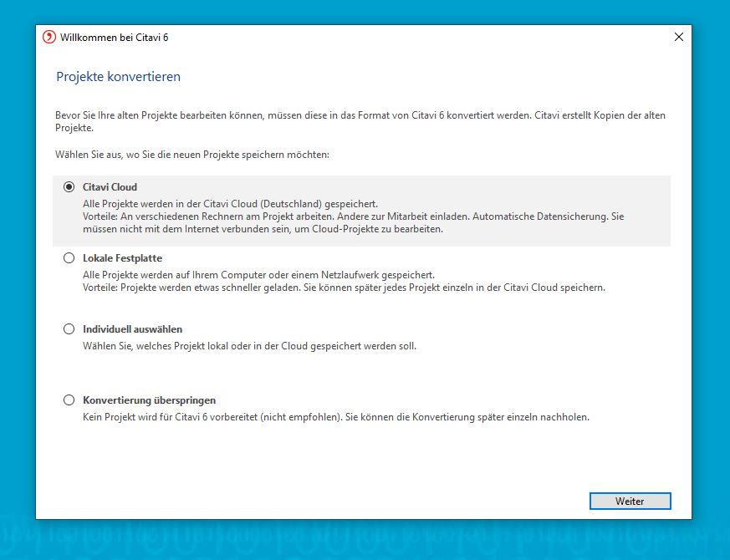The image size is (730, 560).
Task: Click the Individuell auswählen heading text
Action: [x=133, y=329]
